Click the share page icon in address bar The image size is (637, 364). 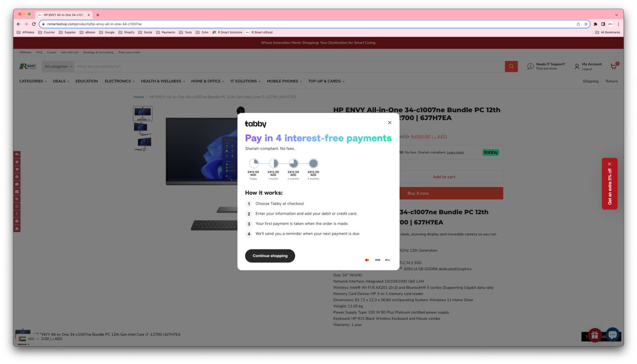pyautogui.click(x=579, y=24)
